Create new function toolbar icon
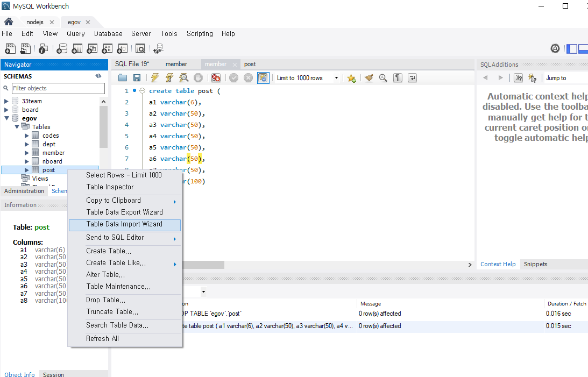The width and height of the screenshot is (588, 377). click(122, 48)
